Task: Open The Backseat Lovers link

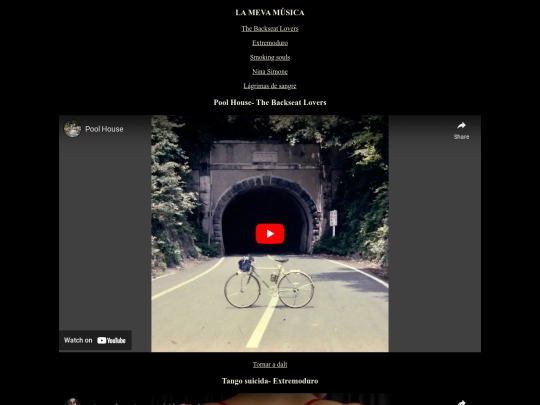Action: 270,29
